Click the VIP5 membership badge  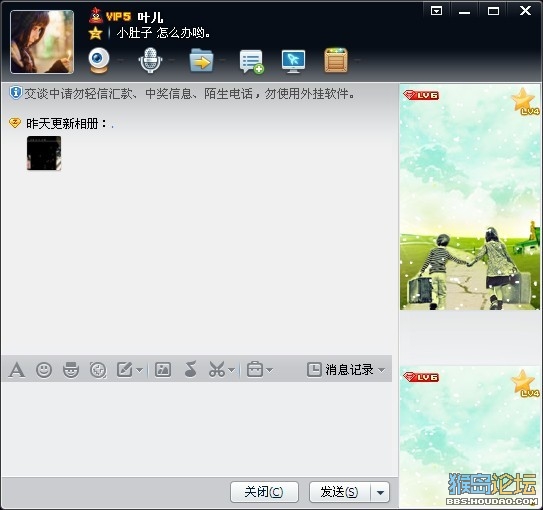click(118, 16)
